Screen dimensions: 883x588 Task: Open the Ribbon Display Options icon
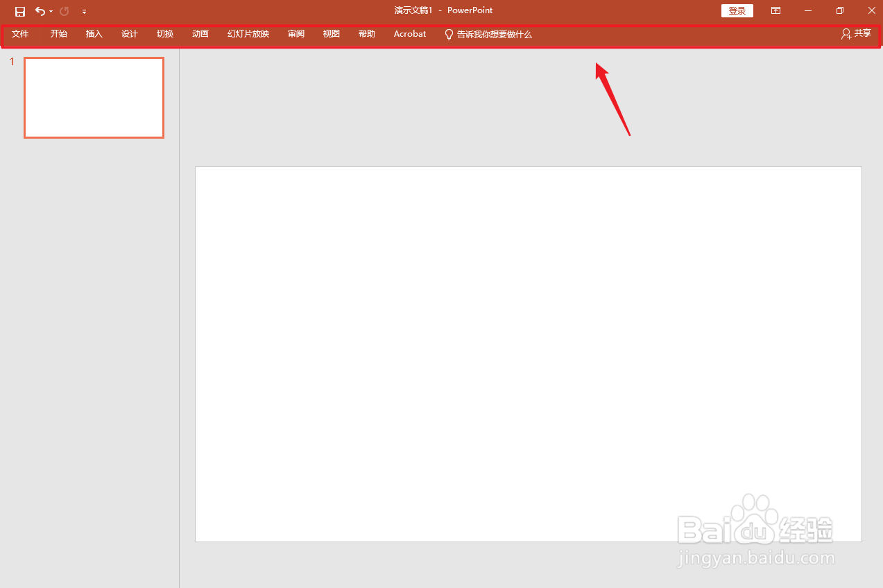pos(775,11)
